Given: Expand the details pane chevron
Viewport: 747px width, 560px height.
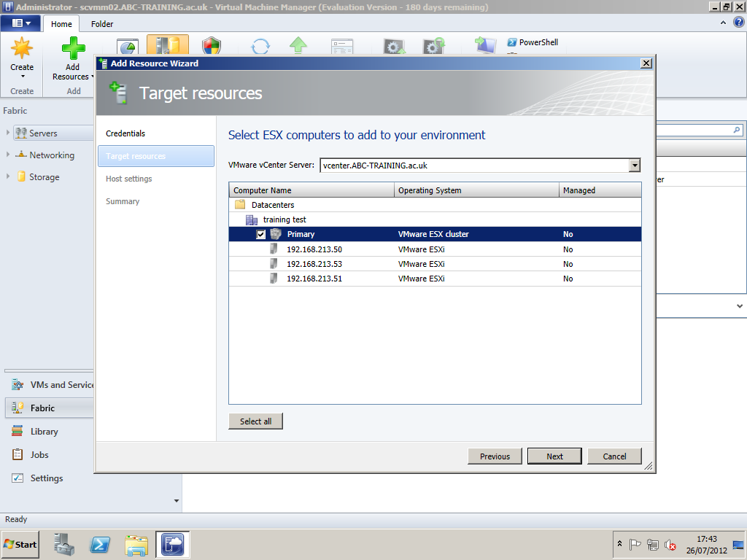Looking at the screenshot, I should pos(740,306).
